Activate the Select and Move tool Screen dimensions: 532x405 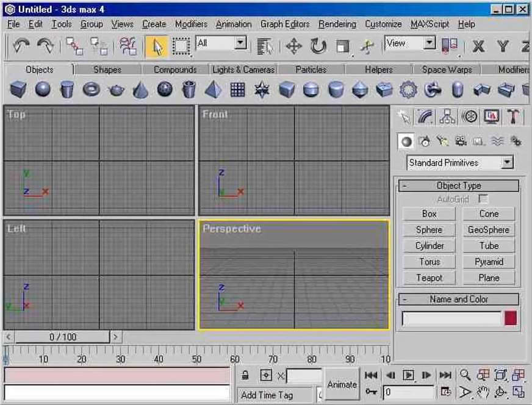click(294, 46)
